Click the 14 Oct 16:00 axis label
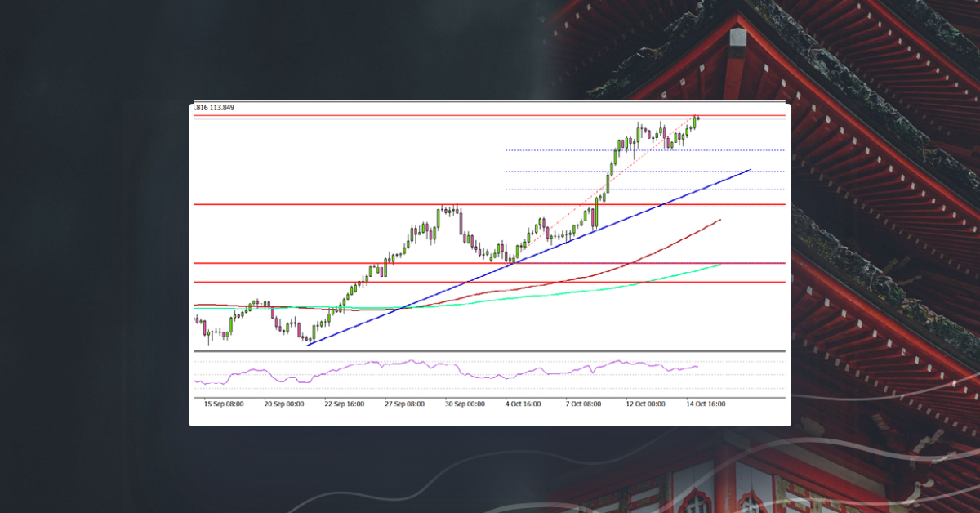 [707, 402]
